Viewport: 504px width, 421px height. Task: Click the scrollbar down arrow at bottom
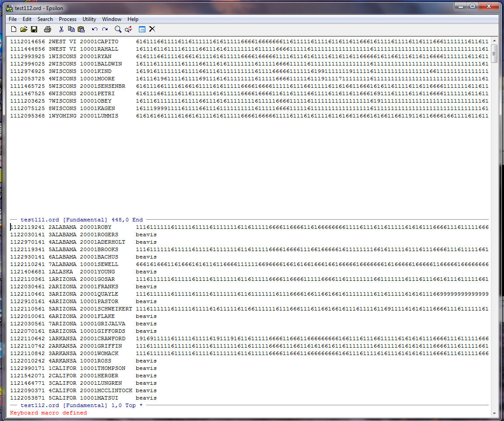point(494,413)
